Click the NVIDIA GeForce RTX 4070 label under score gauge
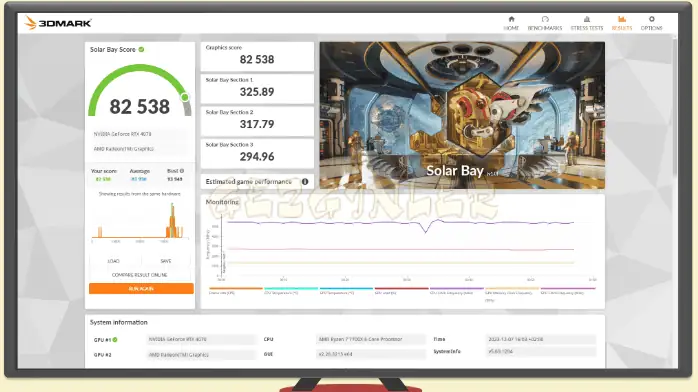This screenshot has width=698, height=392. 122,134
